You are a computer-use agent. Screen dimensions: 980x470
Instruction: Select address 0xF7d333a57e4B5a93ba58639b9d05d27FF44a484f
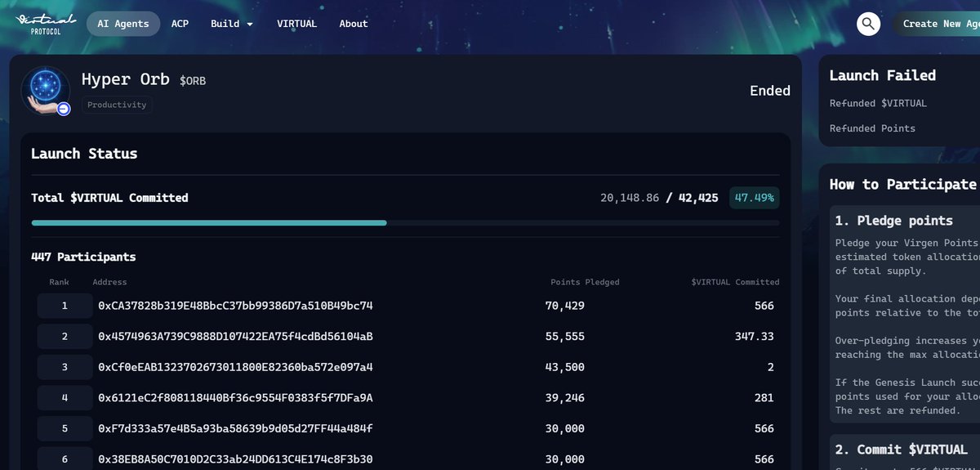tap(235, 428)
